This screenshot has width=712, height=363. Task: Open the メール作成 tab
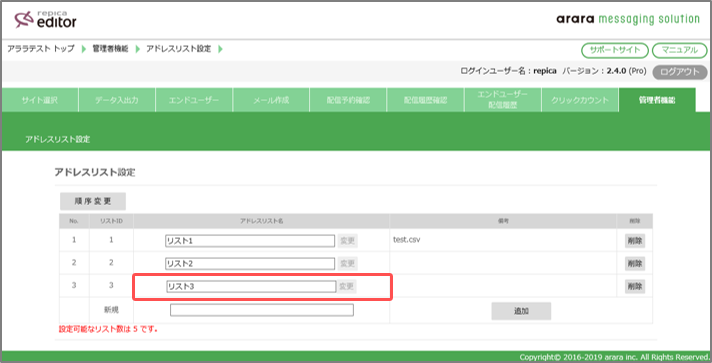271,100
